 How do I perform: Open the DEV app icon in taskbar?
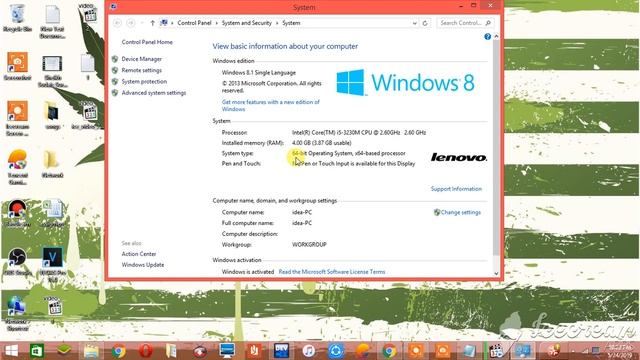[281, 351]
